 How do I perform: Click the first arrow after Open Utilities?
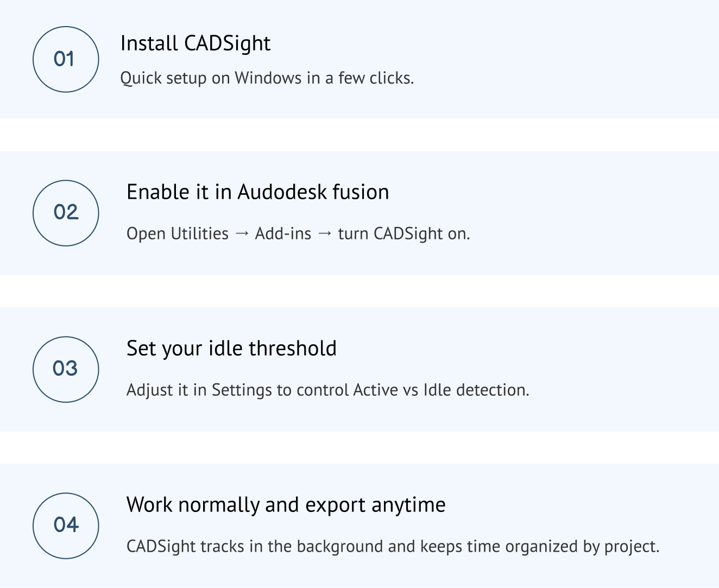242,234
